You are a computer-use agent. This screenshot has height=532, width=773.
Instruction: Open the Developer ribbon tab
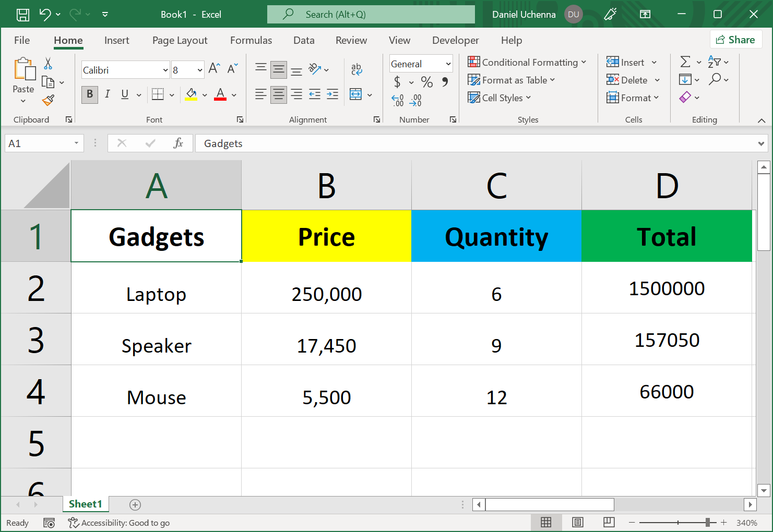[x=455, y=40]
